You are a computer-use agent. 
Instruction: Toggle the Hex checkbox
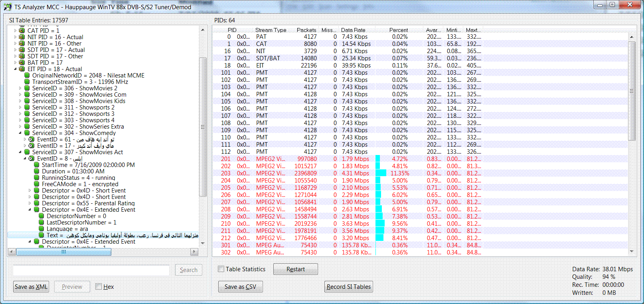tap(99, 287)
